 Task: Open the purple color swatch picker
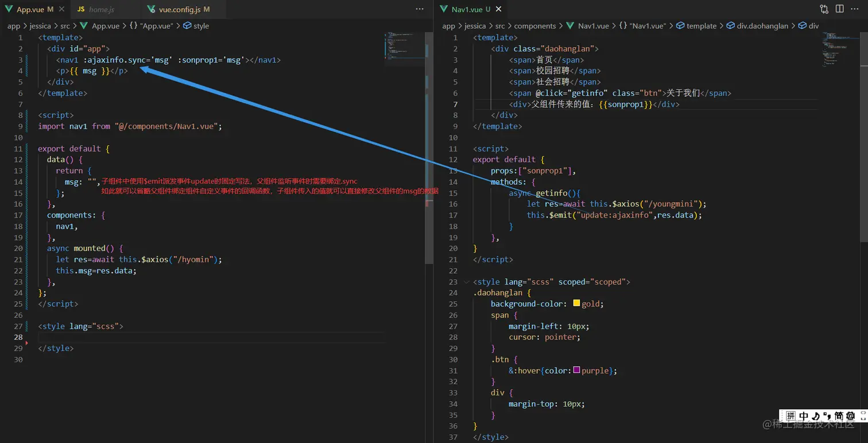(576, 370)
